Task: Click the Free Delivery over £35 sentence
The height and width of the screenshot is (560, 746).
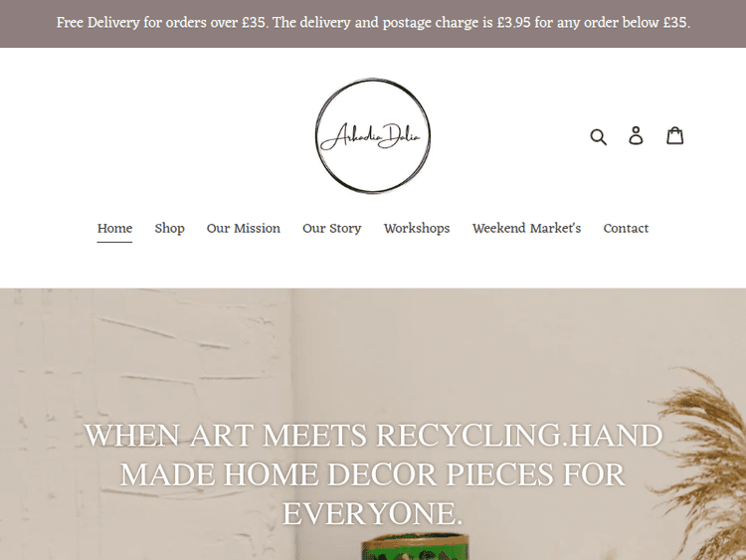Action: click(162, 23)
